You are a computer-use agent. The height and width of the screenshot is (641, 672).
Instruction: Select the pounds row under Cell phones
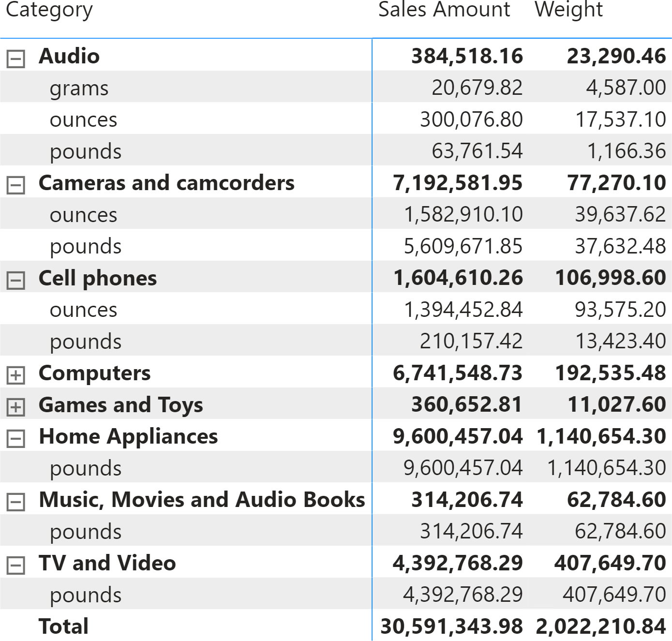(x=336, y=340)
